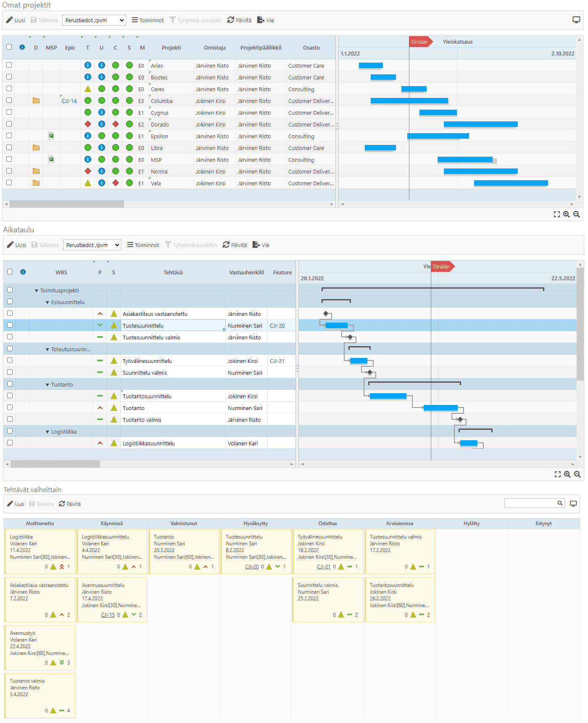This screenshot has width=588, height=723.
Task: Click the red diamond status in Dorado row
Action: pos(88,124)
